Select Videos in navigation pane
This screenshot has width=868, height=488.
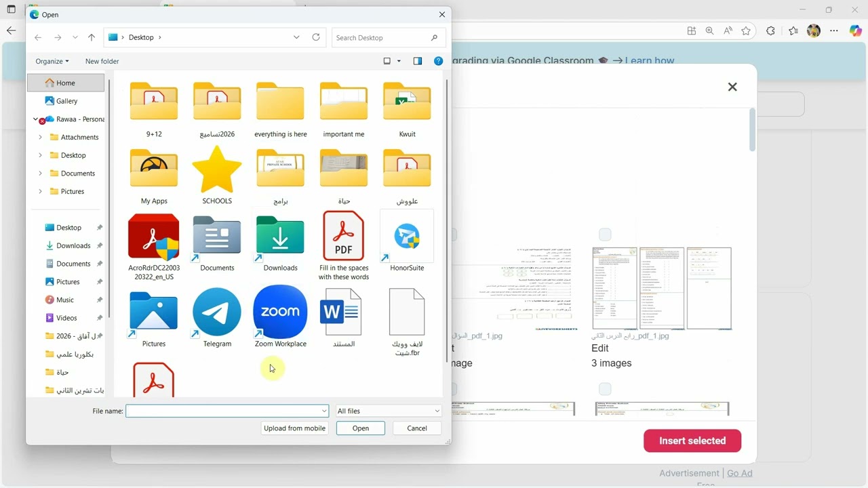[x=66, y=318]
